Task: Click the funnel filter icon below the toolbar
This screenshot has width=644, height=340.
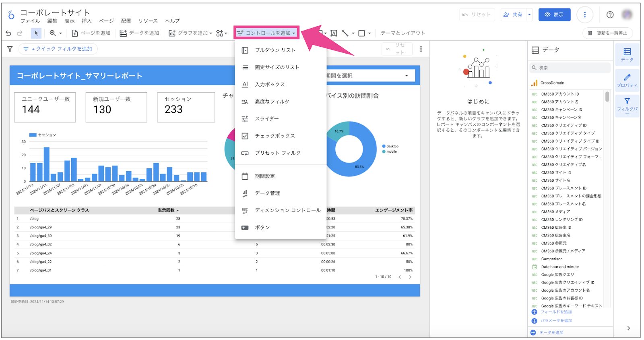Action: [10, 49]
